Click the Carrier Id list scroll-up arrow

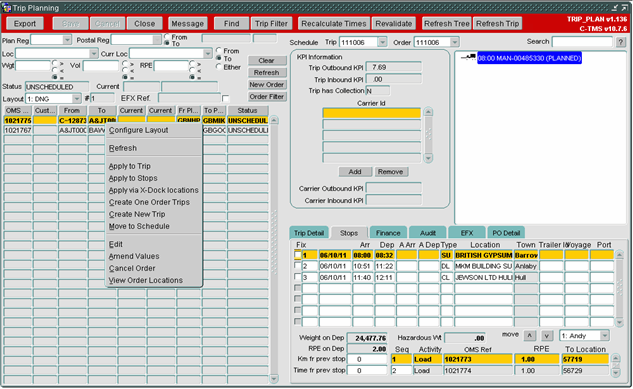(428, 112)
